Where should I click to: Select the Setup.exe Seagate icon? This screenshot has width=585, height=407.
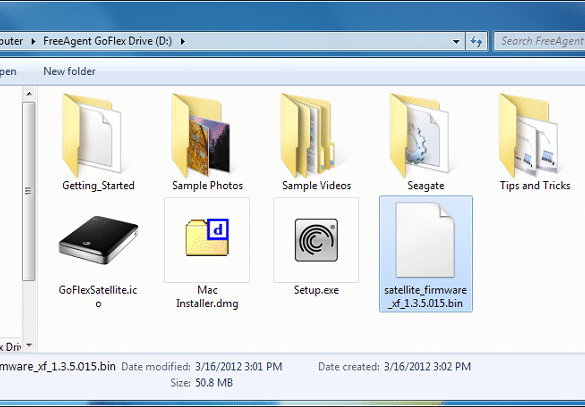[316, 240]
